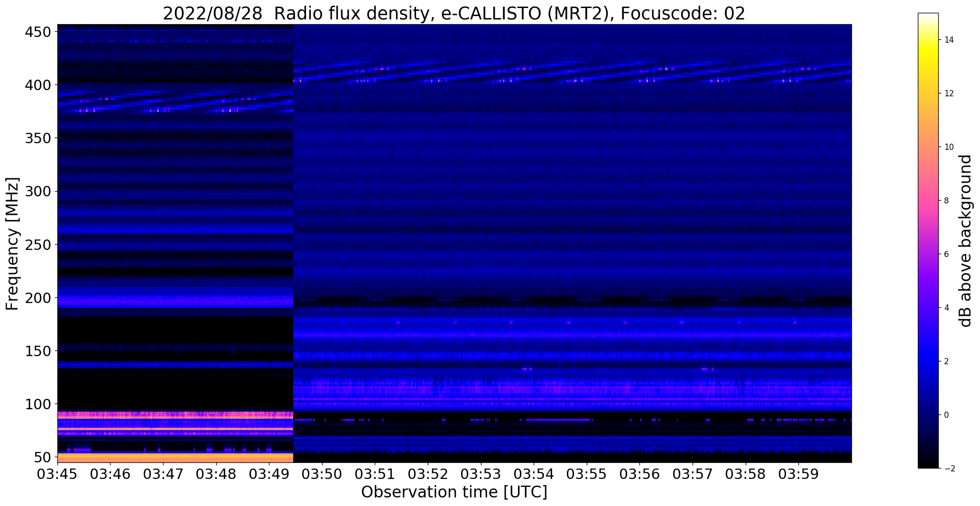Click the 50 frequency tick label

42,458
